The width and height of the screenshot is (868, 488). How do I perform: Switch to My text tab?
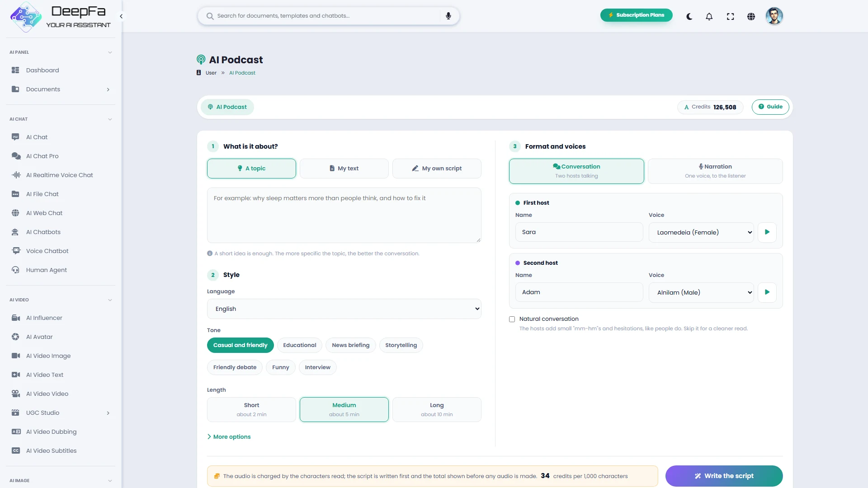click(x=344, y=169)
